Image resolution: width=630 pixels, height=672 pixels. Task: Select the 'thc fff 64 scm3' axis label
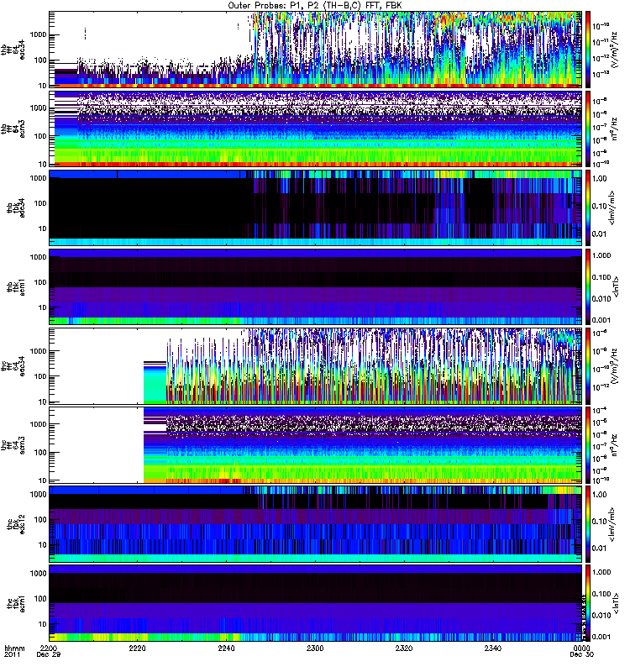pos(13,445)
